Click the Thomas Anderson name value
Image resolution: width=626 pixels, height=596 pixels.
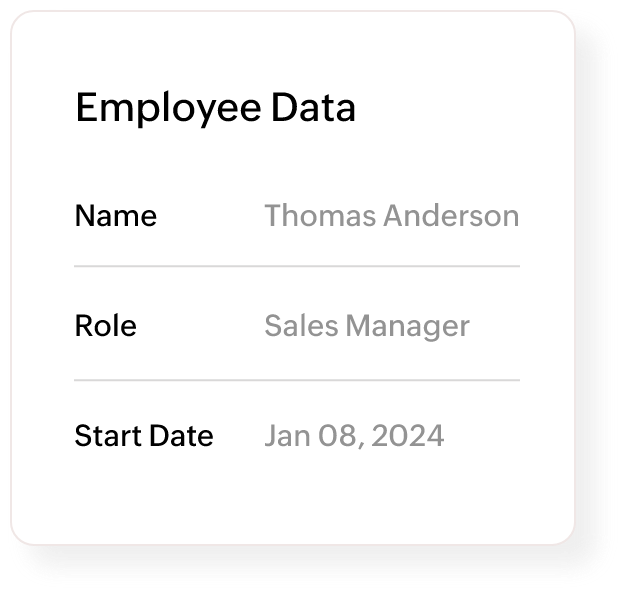[391, 216]
